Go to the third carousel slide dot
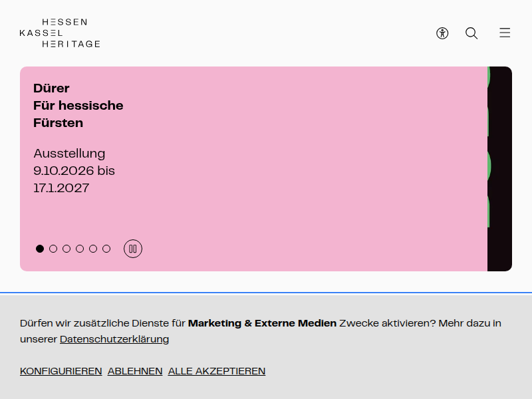The image size is (532, 399). (66, 249)
